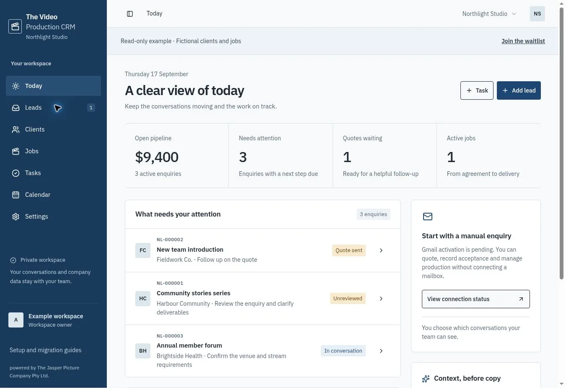Click the In conversation status badge
Viewport: 571px width, 392px height.
click(x=343, y=351)
